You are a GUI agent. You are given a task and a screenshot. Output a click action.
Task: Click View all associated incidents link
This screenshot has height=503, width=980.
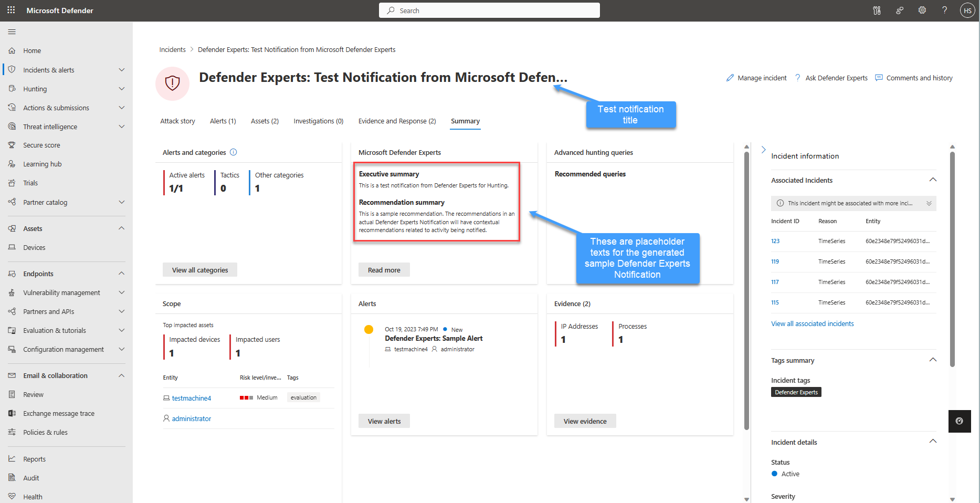813,323
